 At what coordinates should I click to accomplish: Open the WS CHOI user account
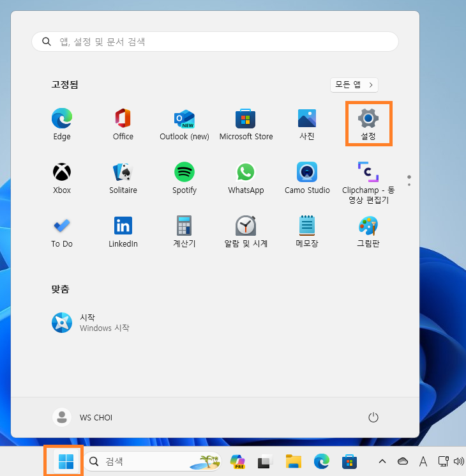[x=82, y=417]
